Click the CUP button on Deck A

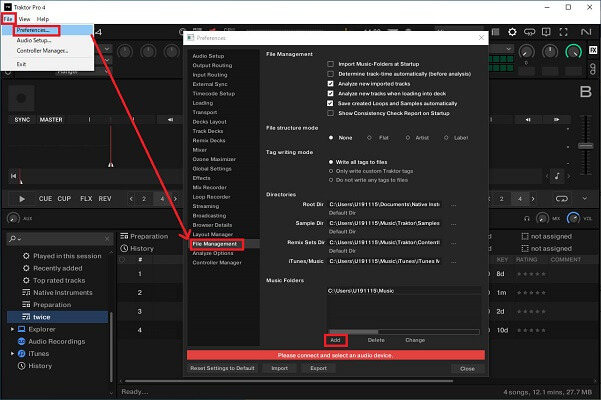[x=64, y=199]
